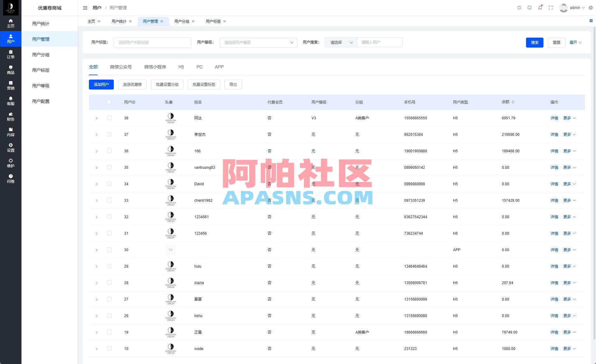Type in the 用户搜索 input field
Viewport: 596px width, 364px height.
(379, 42)
